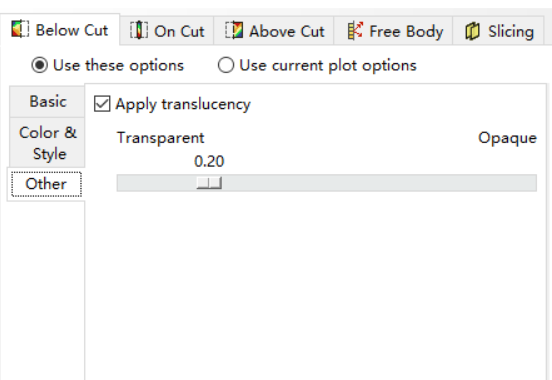Click slider track left of the handle
This screenshot has height=380, width=552.
pyautogui.click(x=157, y=183)
